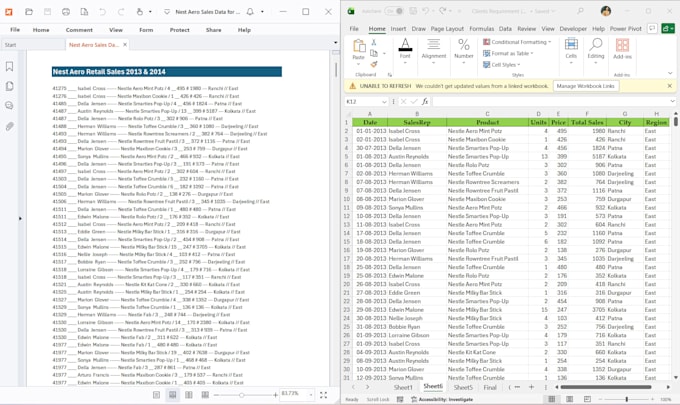
Task: Open the Comment menu in PDF reader
Action: click(79, 30)
